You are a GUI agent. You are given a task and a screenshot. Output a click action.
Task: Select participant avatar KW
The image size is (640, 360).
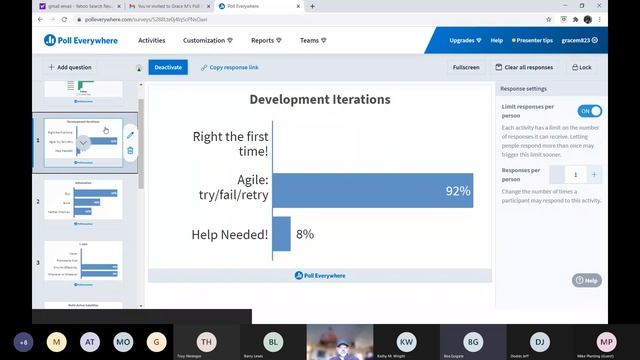tap(406, 342)
